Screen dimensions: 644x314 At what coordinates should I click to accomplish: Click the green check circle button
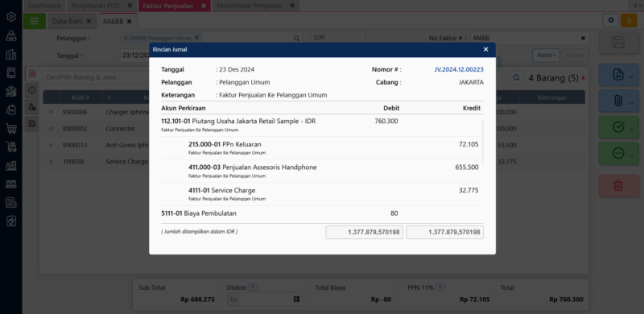(x=617, y=127)
